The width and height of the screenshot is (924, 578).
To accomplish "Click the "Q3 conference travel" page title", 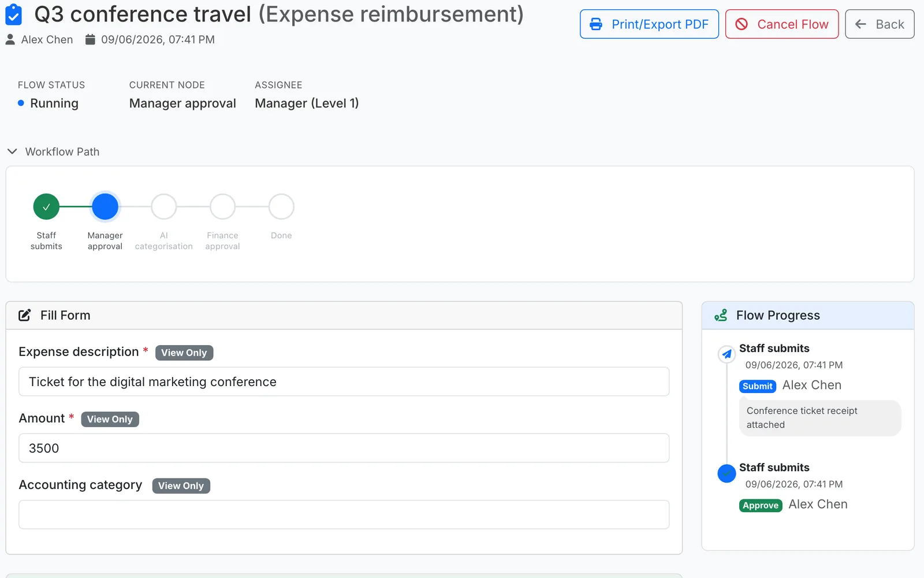I will pyautogui.click(x=143, y=14).
